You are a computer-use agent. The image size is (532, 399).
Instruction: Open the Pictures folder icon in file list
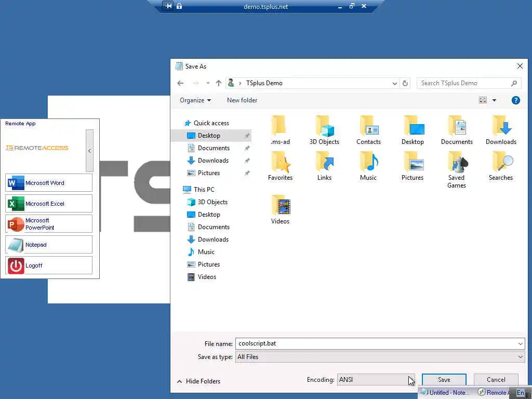[x=413, y=166]
